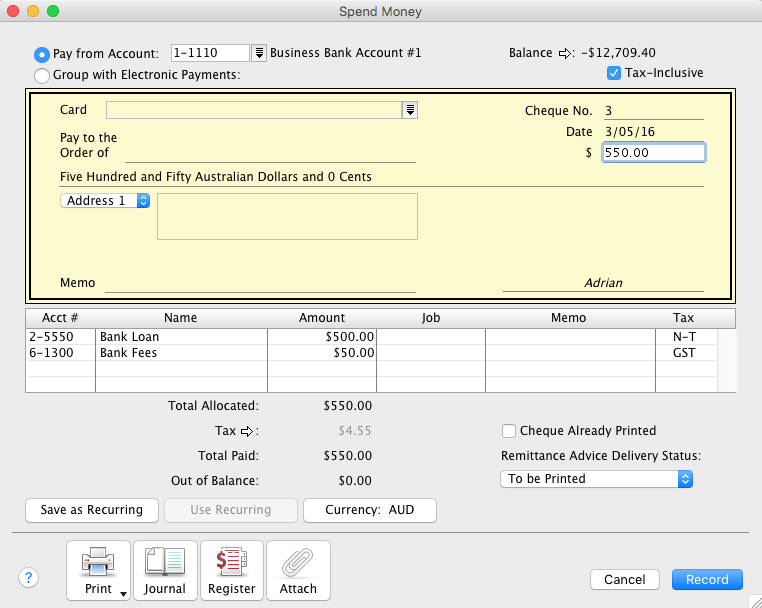Click the Record button
Viewport: 762px width, 608px height.
click(707, 579)
